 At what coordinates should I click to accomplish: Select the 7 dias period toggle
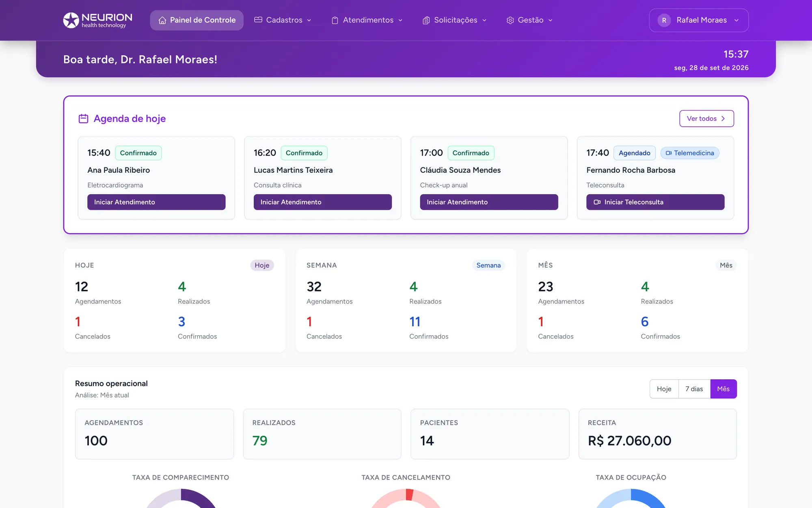point(694,389)
